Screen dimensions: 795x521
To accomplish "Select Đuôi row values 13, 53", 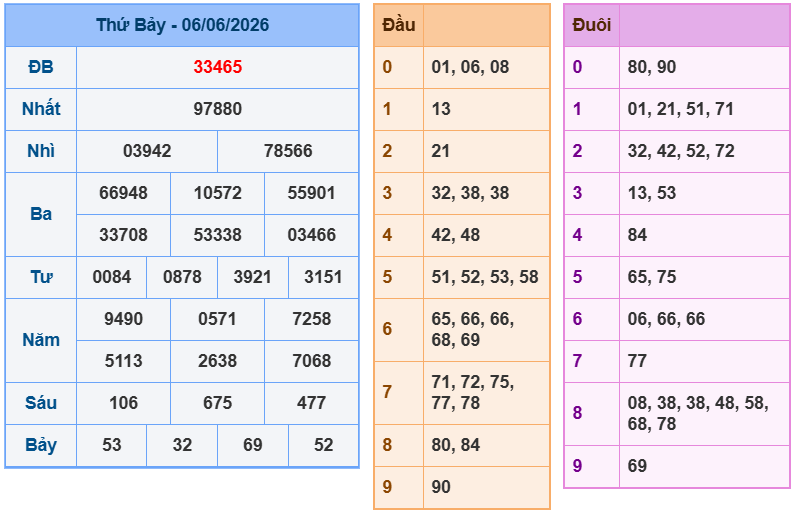I will click(x=652, y=193).
